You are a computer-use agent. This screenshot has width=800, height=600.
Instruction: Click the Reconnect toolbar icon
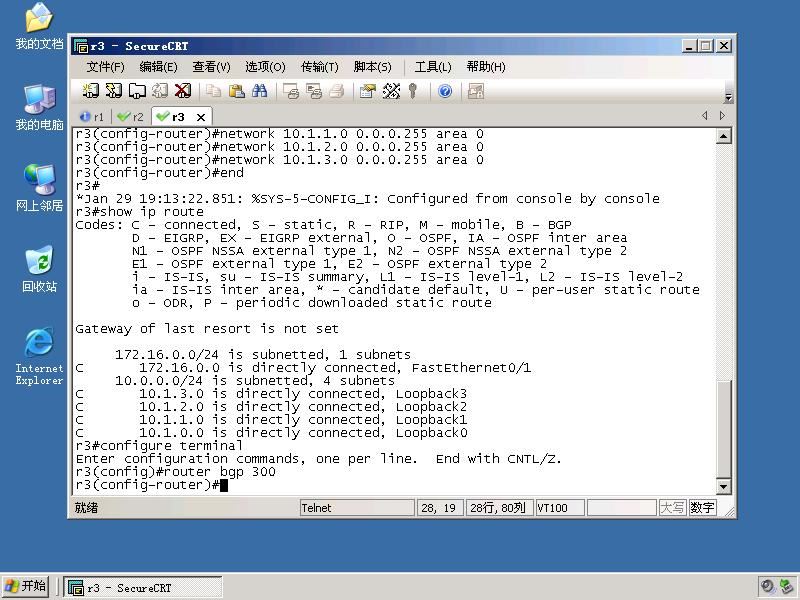pyautogui.click(x=160, y=91)
